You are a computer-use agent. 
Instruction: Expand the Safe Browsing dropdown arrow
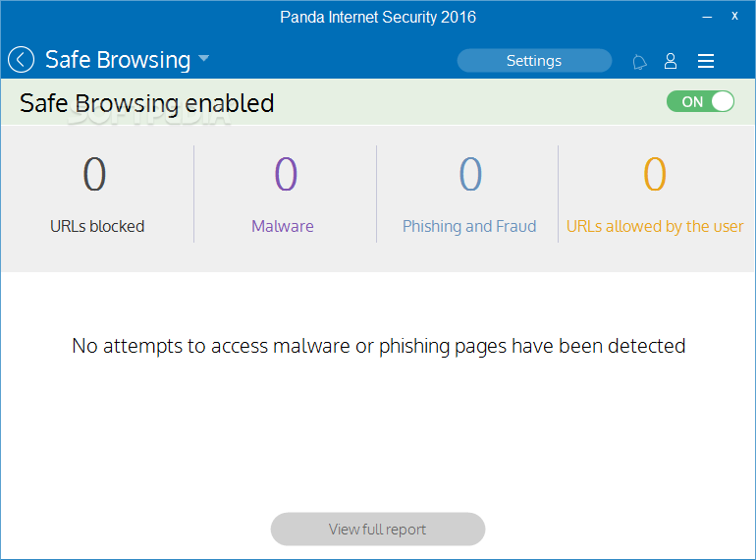[x=204, y=58]
